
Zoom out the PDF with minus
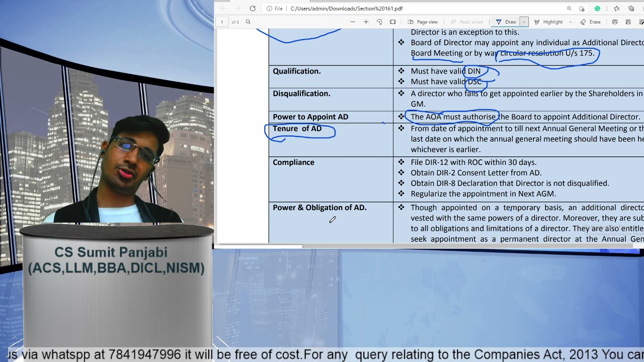[353, 22]
